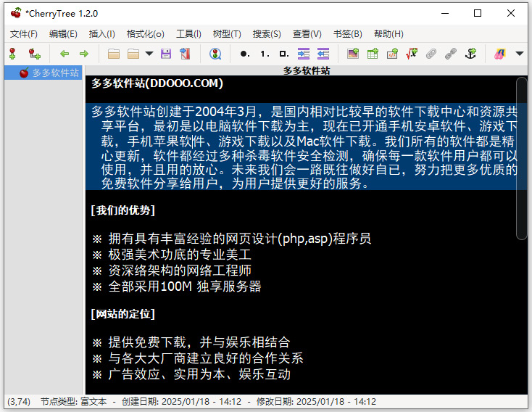Click the line 广告效应、实用为本、娱乐互动

(191, 374)
